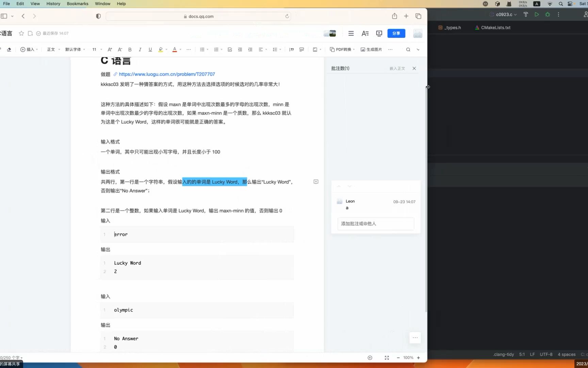This screenshot has height=368, width=588.
Task: Select the red font color swatch
Action: pos(175,49)
